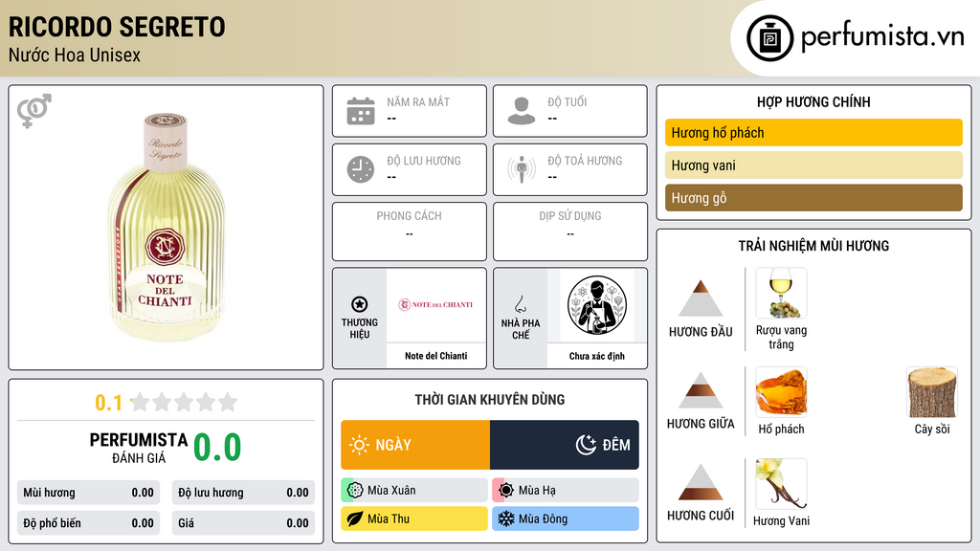980x551 pixels.
Task: Click the Mùa Xuân season label
Action: point(391,491)
